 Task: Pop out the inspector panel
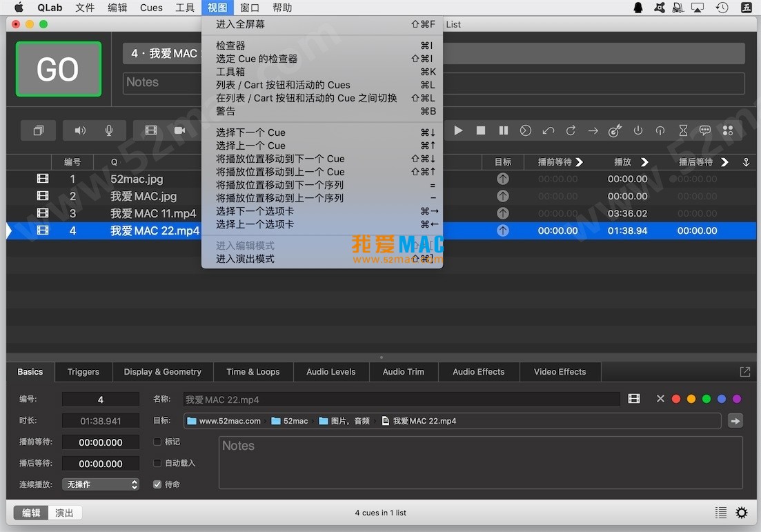click(x=744, y=372)
